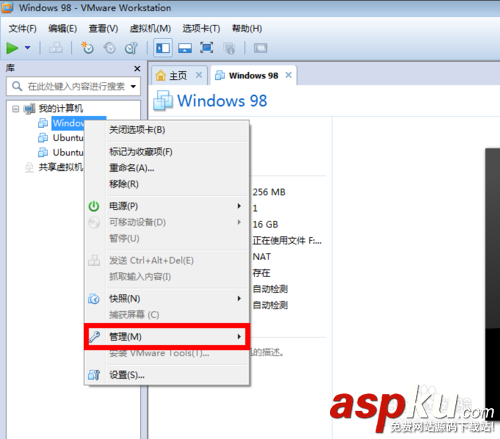Click the VM icon next to Windows 98 heading

(x=163, y=101)
